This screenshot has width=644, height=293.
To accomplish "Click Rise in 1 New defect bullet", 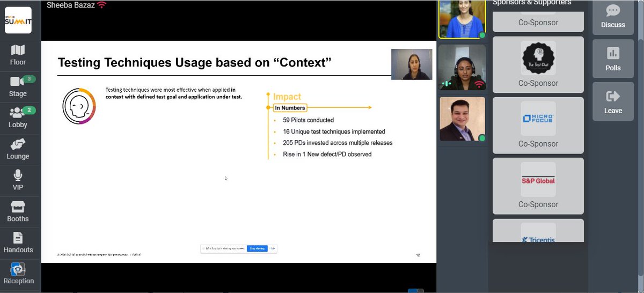I will [x=327, y=154].
